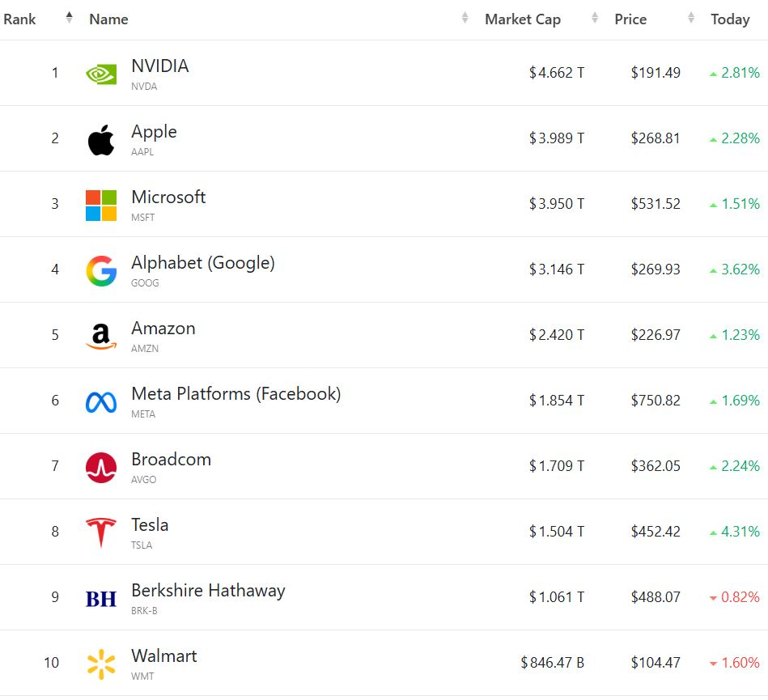Open the Tesla company name link
The height and width of the screenshot is (700, 768).
click(x=150, y=524)
